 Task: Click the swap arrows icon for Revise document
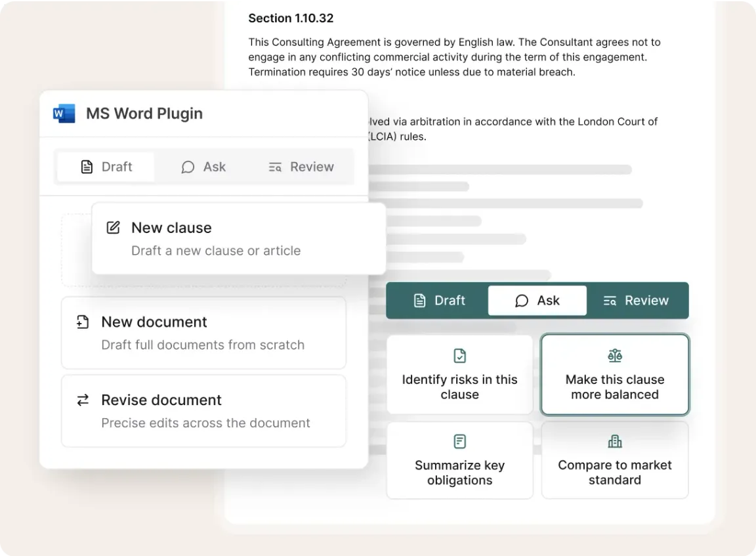tap(82, 400)
